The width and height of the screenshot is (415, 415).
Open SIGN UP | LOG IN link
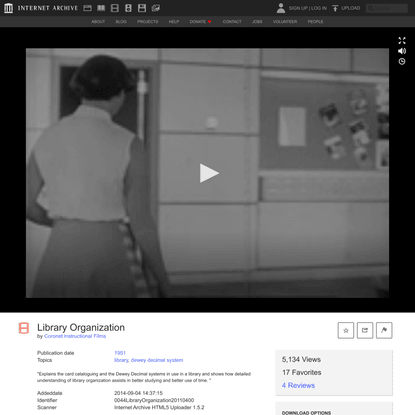(x=308, y=8)
